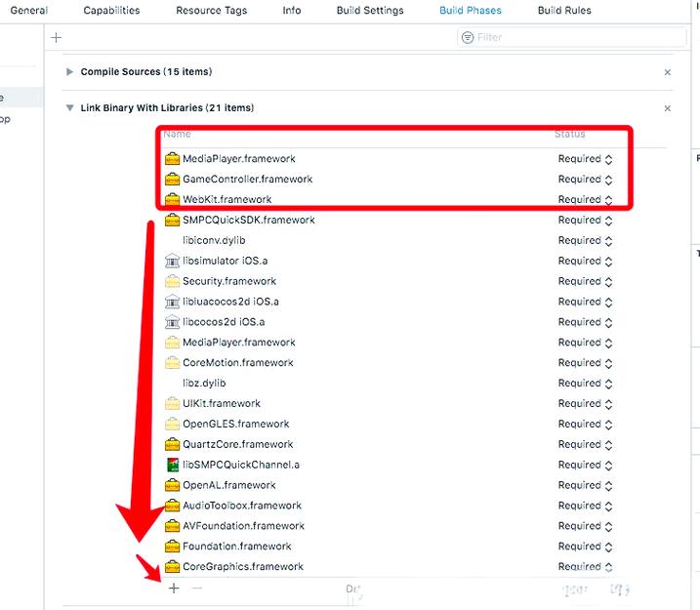Image resolution: width=700 pixels, height=610 pixels.
Task: Click the CoreGraphics.framework toolbox icon
Action: pyautogui.click(x=172, y=567)
